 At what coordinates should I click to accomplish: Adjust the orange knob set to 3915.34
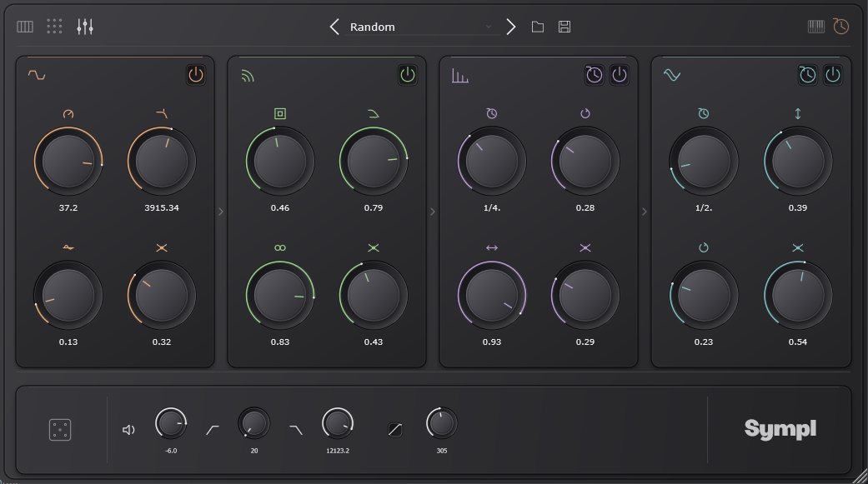point(162,162)
